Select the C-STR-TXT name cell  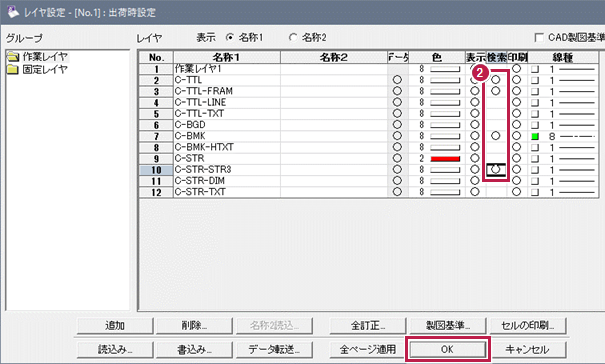coord(227,192)
